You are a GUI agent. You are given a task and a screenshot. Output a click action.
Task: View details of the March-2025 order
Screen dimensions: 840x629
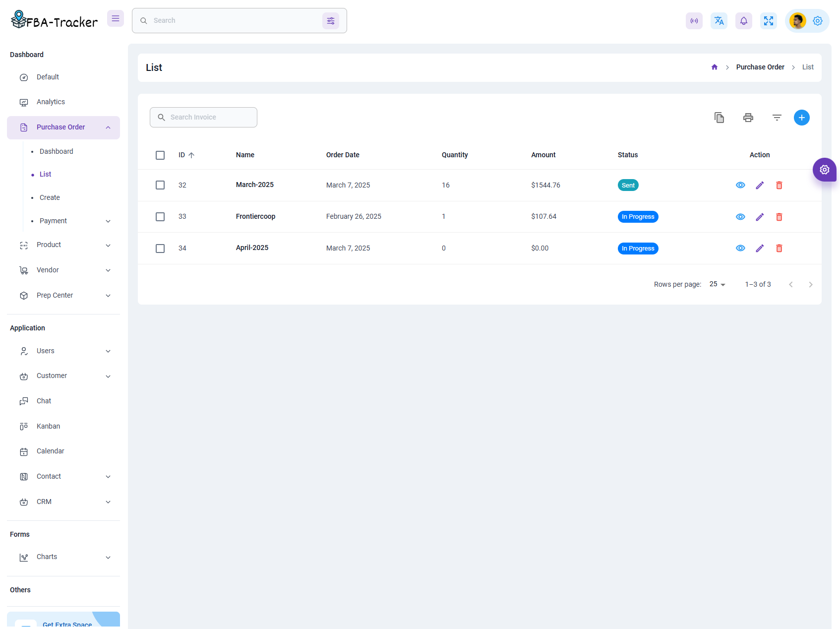(740, 185)
